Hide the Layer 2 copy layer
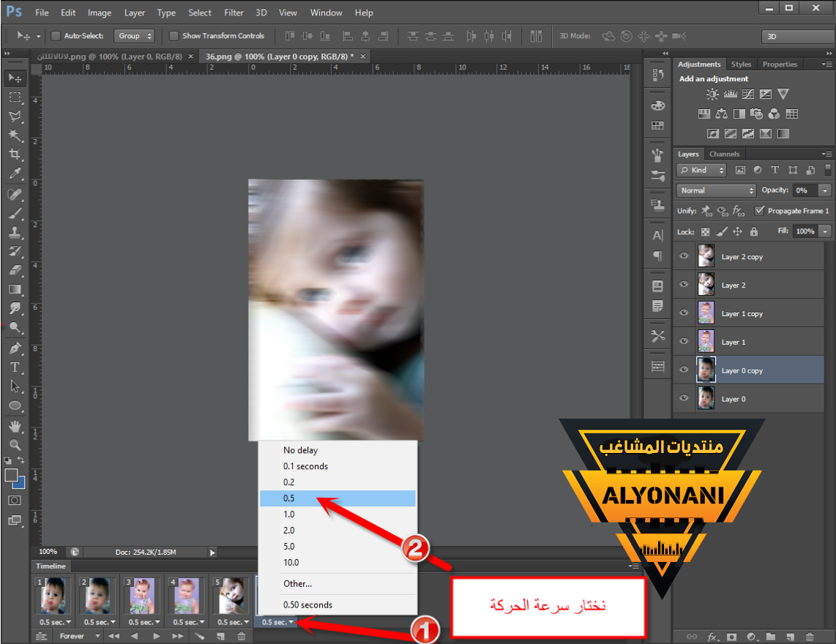The image size is (836, 644). click(x=684, y=257)
